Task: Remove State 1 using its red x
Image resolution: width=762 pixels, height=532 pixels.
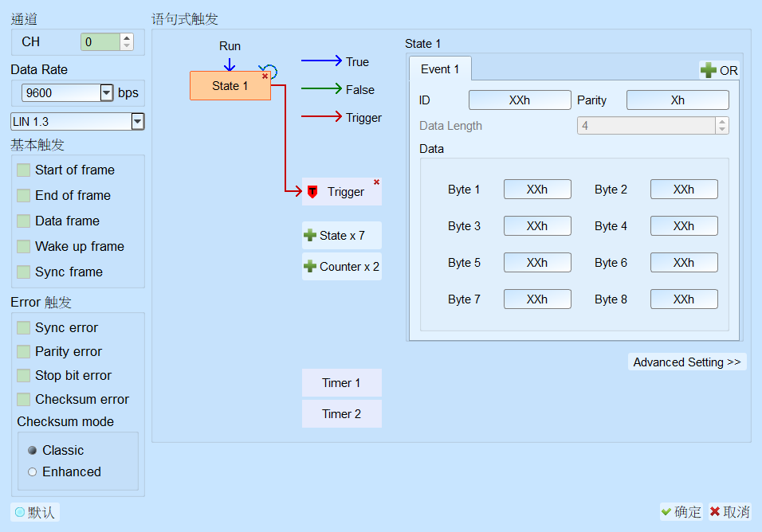Action: tap(265, 76)
